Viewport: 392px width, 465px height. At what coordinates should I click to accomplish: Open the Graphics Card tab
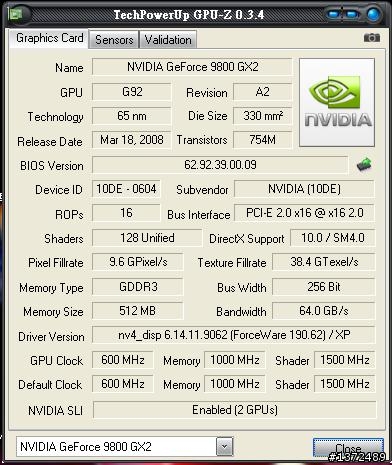[x=49, y=38]
